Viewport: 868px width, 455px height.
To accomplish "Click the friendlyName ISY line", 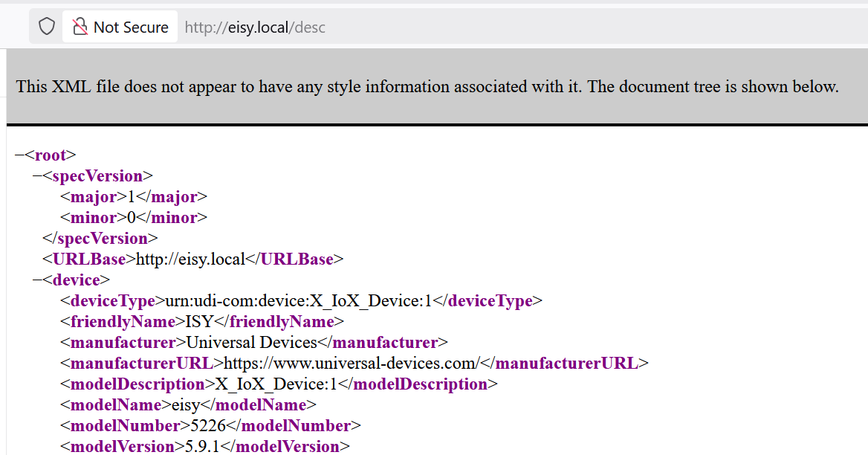I will point(202,322).
